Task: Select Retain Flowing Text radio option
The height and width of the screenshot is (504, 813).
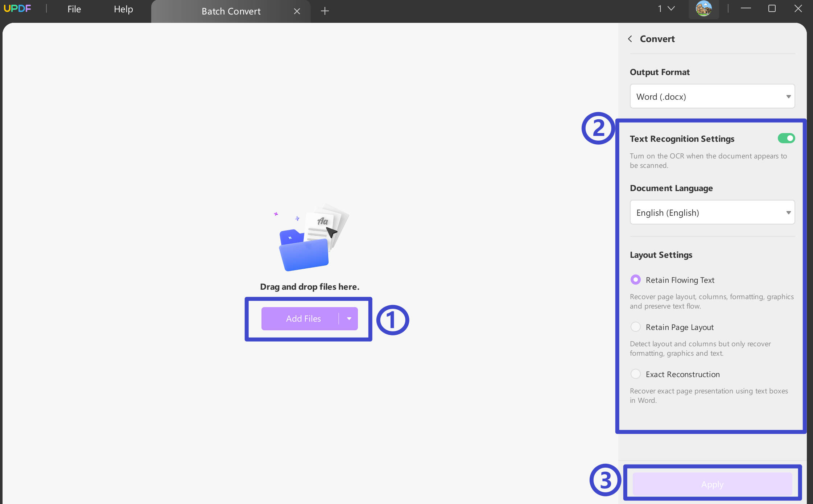Action: (636, 280)
